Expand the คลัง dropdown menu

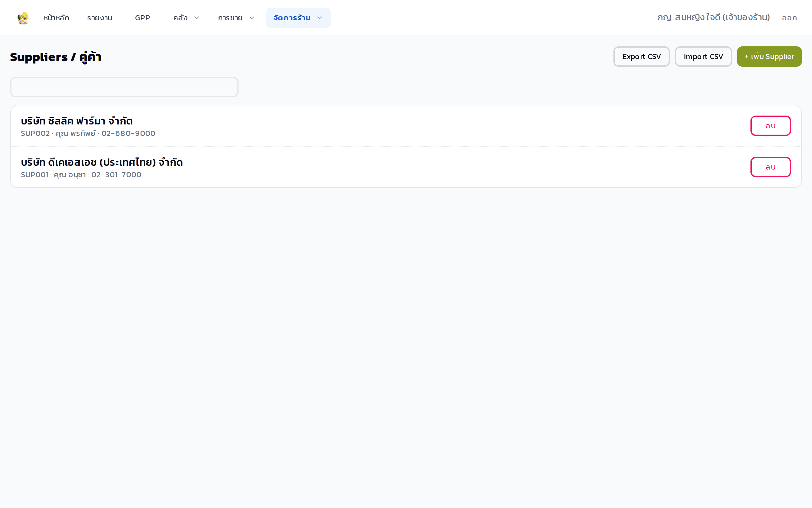click(186, 18)
